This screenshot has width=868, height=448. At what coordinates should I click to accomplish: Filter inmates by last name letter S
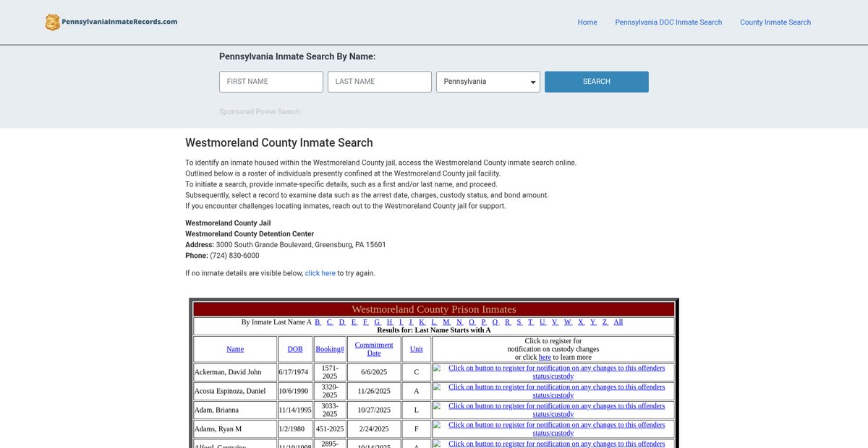pos(519,322)
